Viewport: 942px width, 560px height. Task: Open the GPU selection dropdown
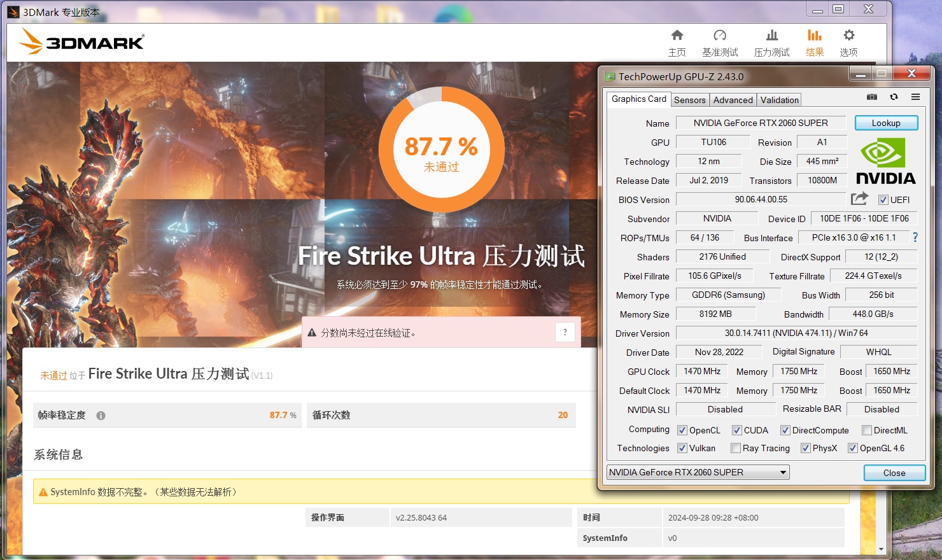[x=698, y=472]
